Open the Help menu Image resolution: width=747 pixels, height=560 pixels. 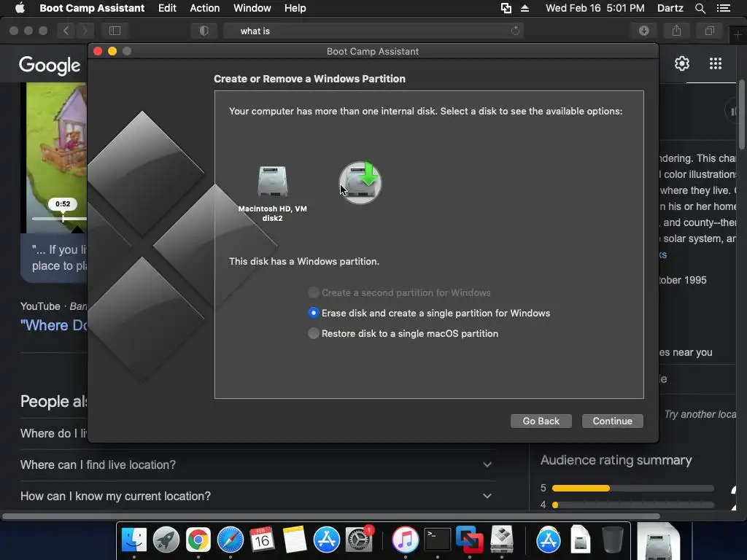tap(295, 8)
